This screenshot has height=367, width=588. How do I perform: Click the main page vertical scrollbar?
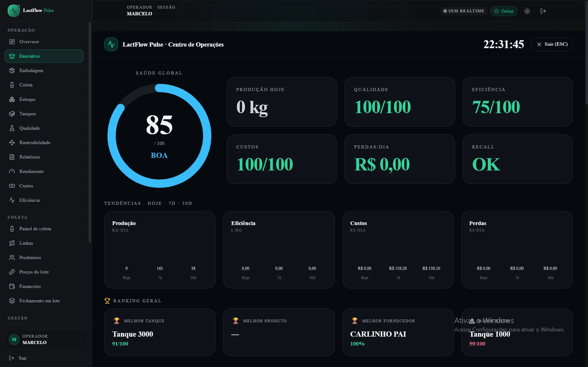tap(586, 52)
